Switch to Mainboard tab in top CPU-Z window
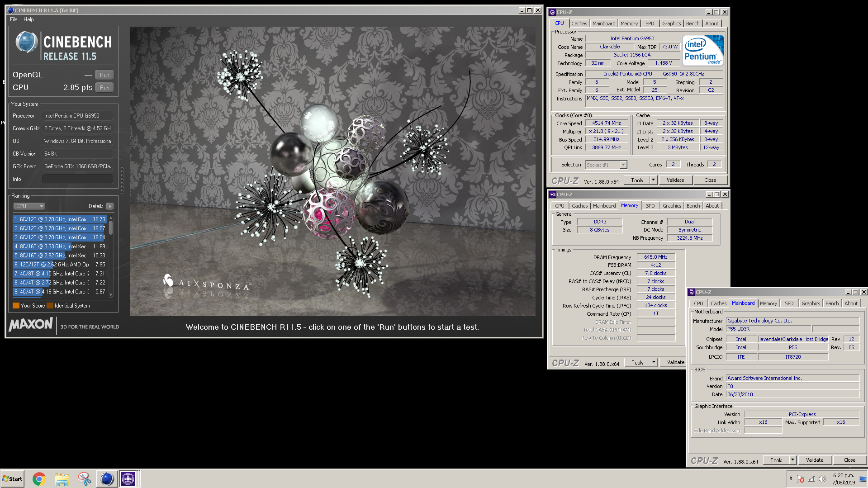The image size is (868, 488). 604,24
